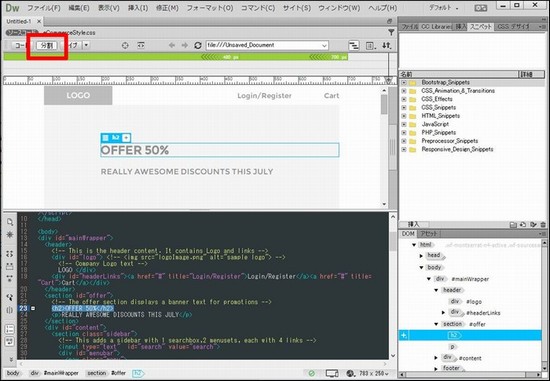Image resolution: width=550 pixels, height=381 pixels.
Task: Expand the PHP_Snippets folder
Action: (404, 133)
